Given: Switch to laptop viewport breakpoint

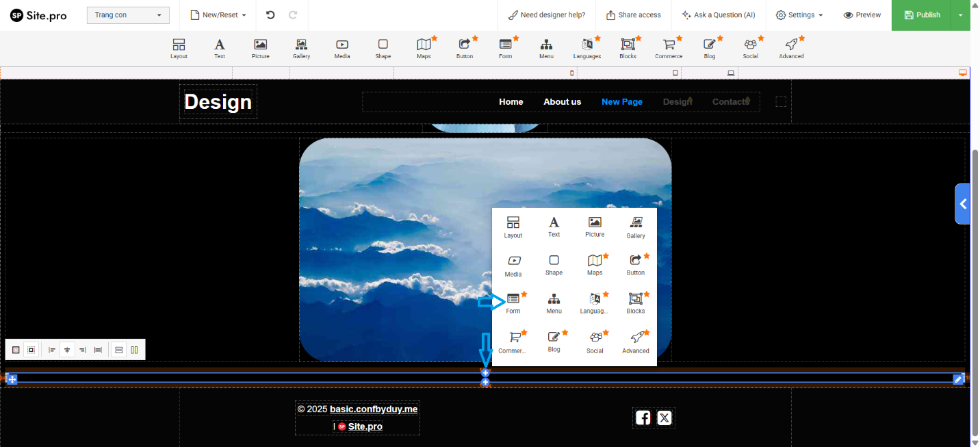Looking at the screenshot, I should [x=731, y=73].
